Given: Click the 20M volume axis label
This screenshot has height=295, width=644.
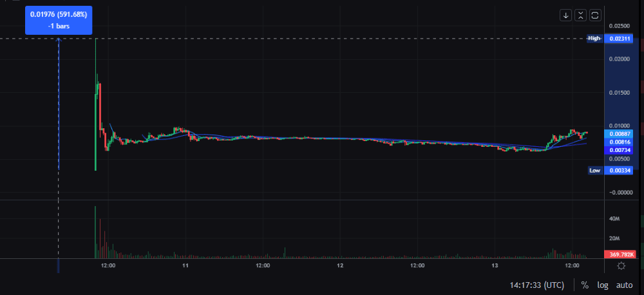Looking at the screenshot, I should coord(614,239).
